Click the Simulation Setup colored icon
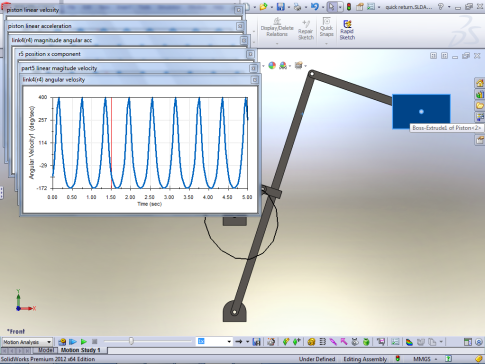Screen dimensions: 485x364 pyautogui.click(x=409, y=342)
